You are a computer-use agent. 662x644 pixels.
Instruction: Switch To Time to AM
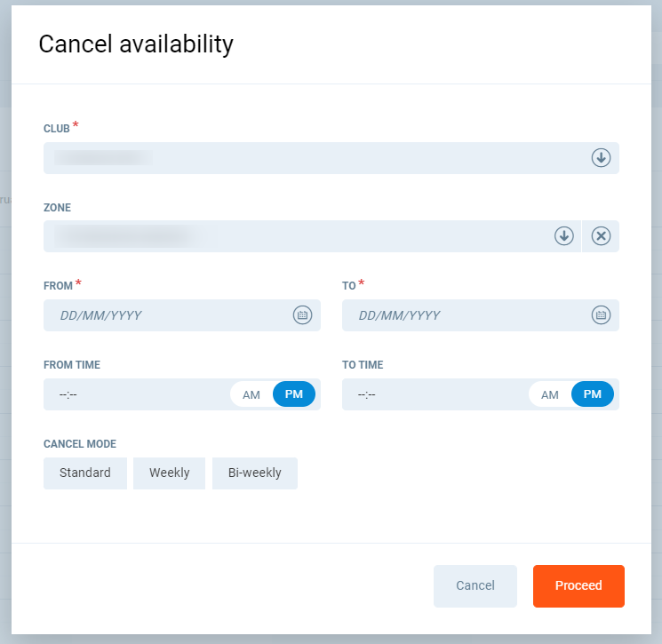point(550,394)
